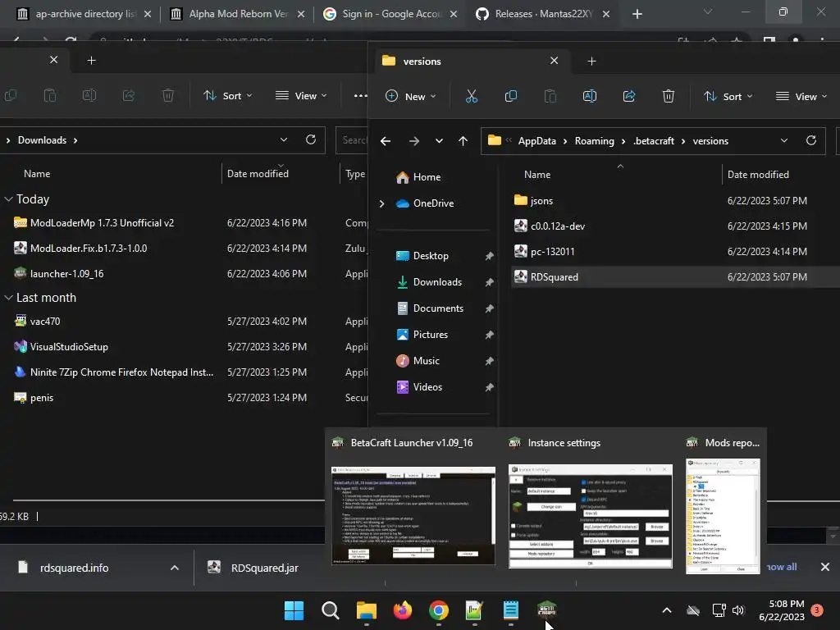Image resolution: width=840 pixels, height=630 pixels.
Task: Open BetaCraft Launcher v1.09_16 preview thumbnail
Action: click(413, 516)
